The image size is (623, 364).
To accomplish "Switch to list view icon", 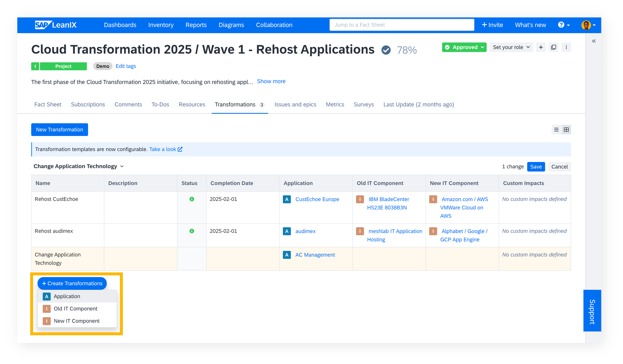I will click(x=556, y=130).
